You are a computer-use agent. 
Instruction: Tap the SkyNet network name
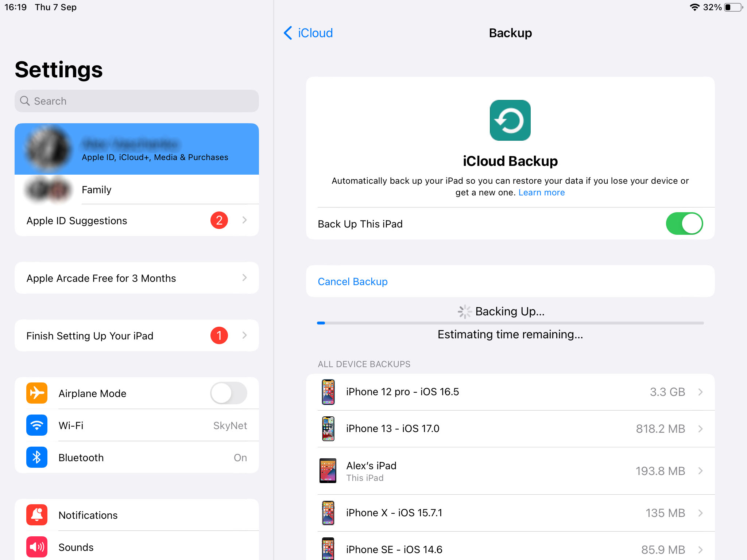click(230, 425)
